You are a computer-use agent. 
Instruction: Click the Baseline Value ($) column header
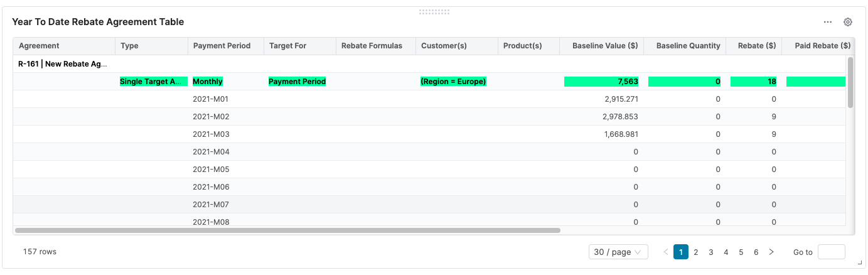604,46
